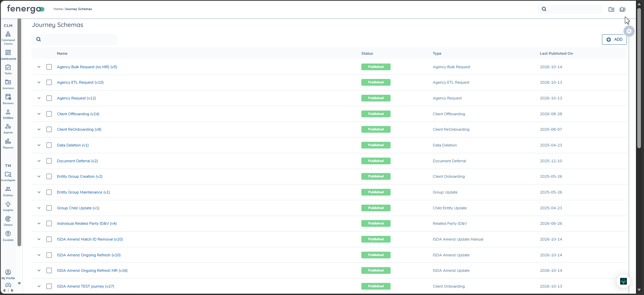Image resolution: width=644 pixels, height=295 pixels.
Task: Check the Data Deletion (v1) row
Action: click(x=49, y=145)
